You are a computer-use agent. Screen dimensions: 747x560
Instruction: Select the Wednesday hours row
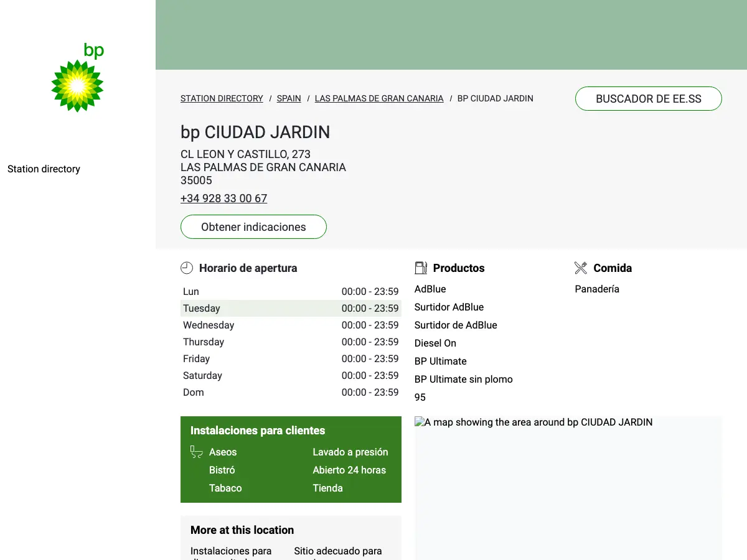(291, 325)
